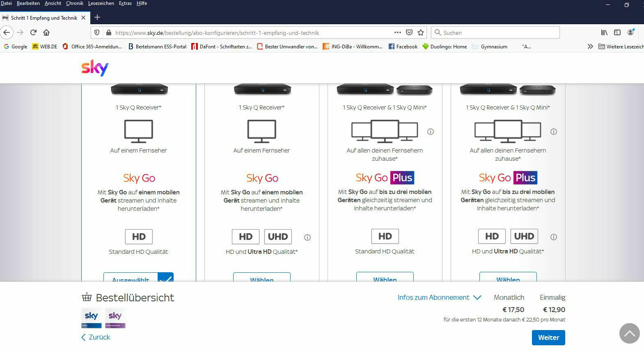Open Gymnasium bookmark
Viewport: 644px width, 351px height.
click(x=490, y=46)
